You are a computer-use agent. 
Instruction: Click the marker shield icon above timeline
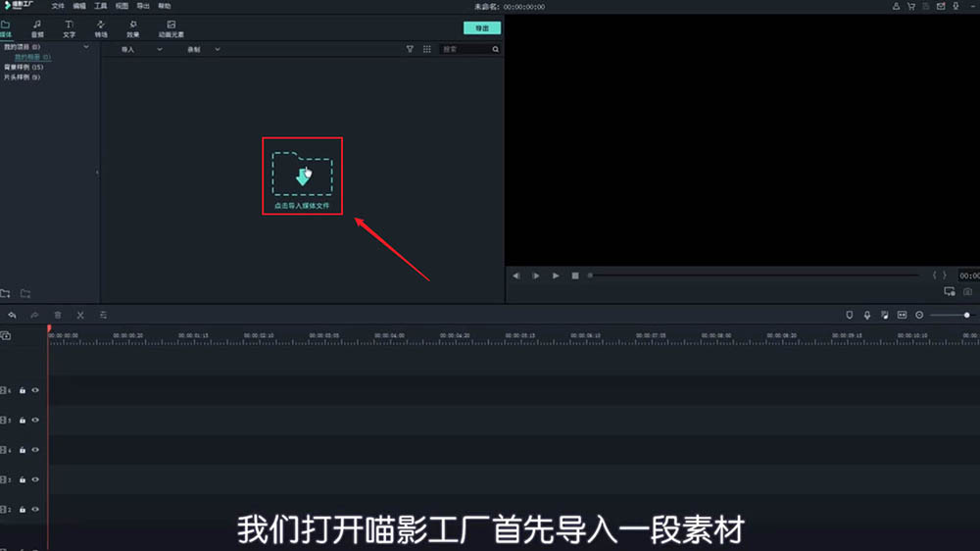click(850, 316)
